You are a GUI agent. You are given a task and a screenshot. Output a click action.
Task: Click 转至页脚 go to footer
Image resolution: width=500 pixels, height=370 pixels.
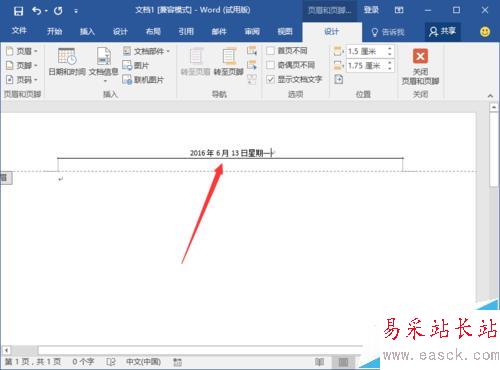tap(229, 62)
